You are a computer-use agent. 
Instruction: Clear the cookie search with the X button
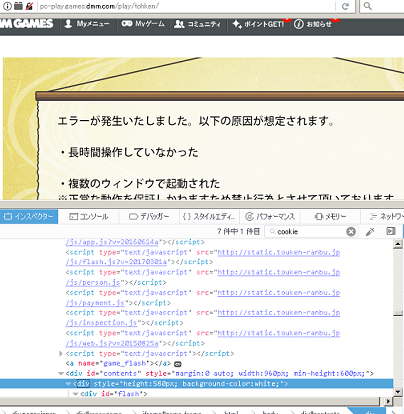(351, 231)
